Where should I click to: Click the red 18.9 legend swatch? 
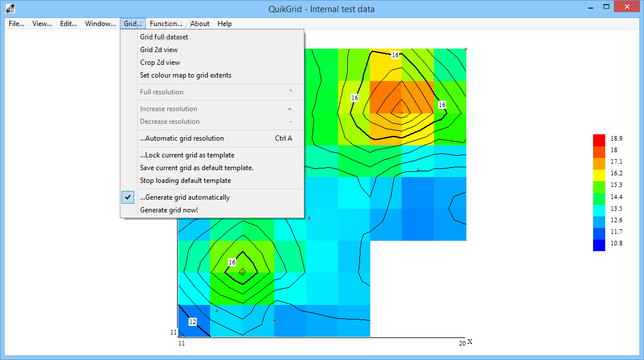tap(599, 140)
